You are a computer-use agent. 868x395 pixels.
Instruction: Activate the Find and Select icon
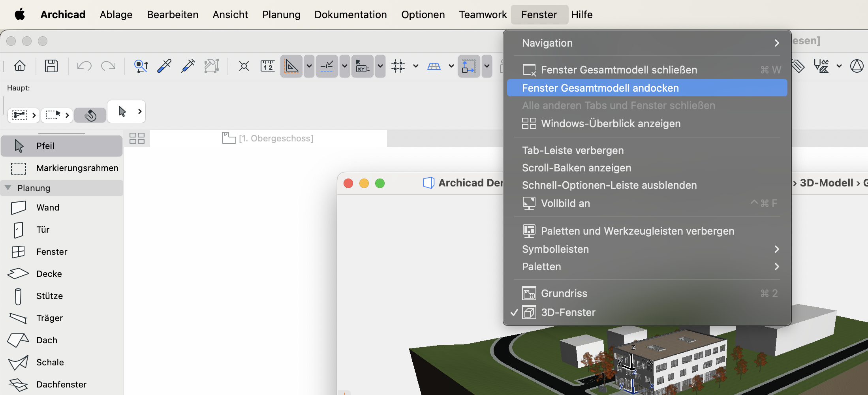(141, 66)
